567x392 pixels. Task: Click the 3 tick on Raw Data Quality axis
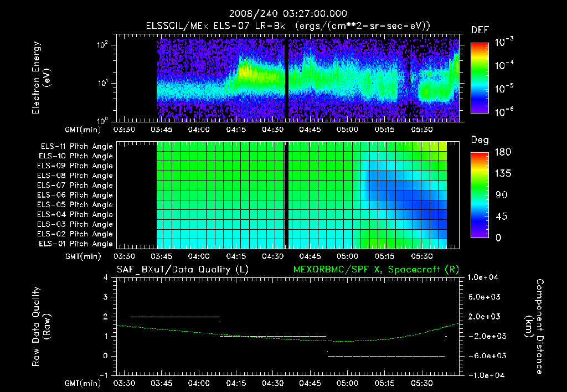106,297
